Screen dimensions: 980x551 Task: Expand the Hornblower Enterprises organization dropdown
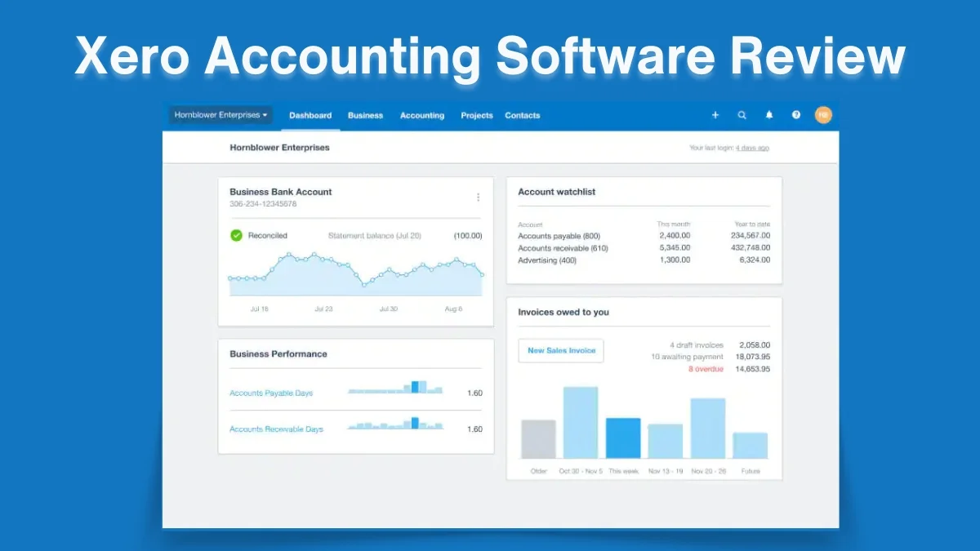[219, 115]
